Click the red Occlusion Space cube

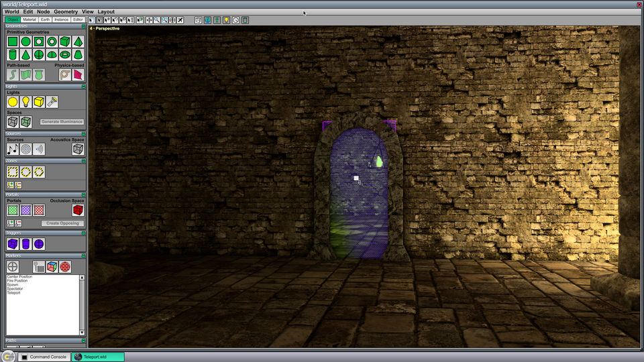point(78,210)
